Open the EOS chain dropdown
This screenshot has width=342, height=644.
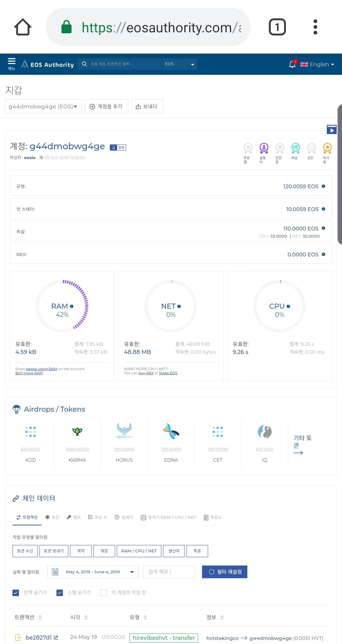click(179, 64)
